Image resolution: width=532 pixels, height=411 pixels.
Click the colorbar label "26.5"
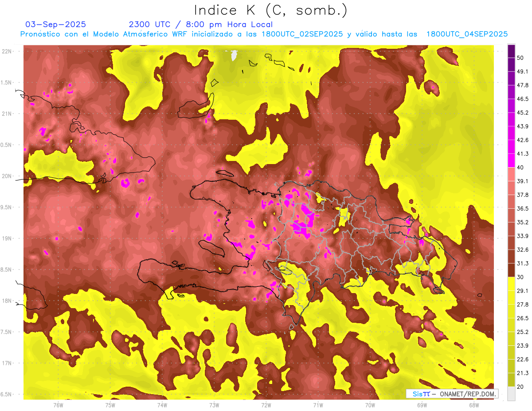click(523, 318)
